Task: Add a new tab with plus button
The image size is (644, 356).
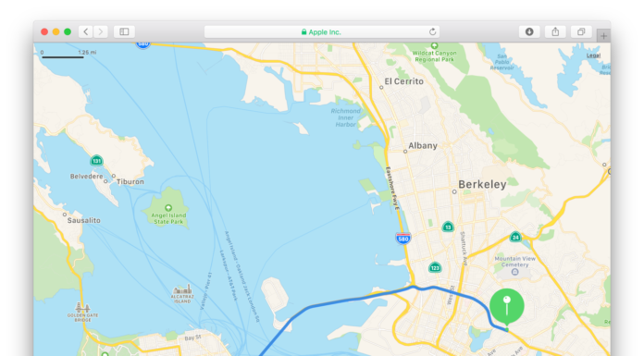Action: [603, 36]
